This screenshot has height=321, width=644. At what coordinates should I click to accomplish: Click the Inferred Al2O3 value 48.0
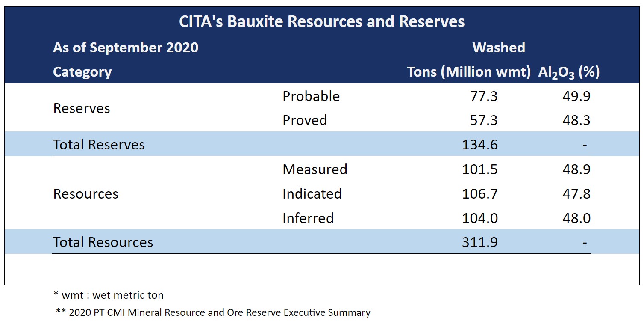click(576, 218)
